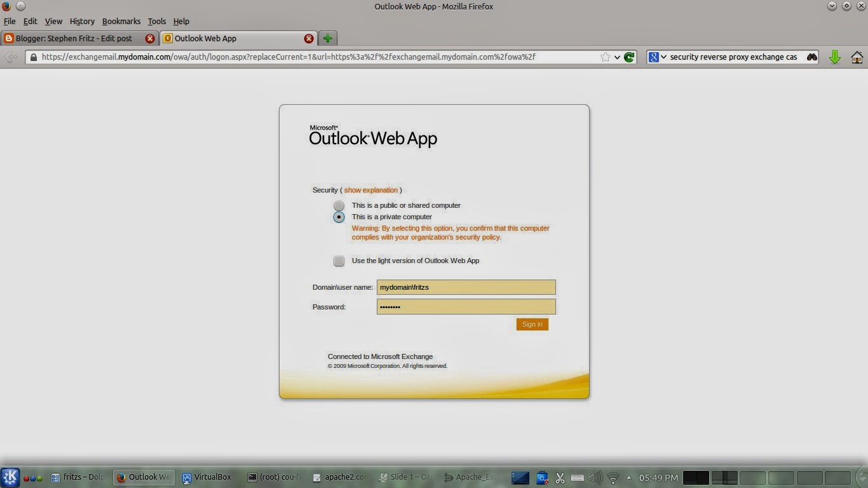This screenshot has width=868, height=488.
Task: Show hidden tray icons arrow
Action: coord(629,478)
